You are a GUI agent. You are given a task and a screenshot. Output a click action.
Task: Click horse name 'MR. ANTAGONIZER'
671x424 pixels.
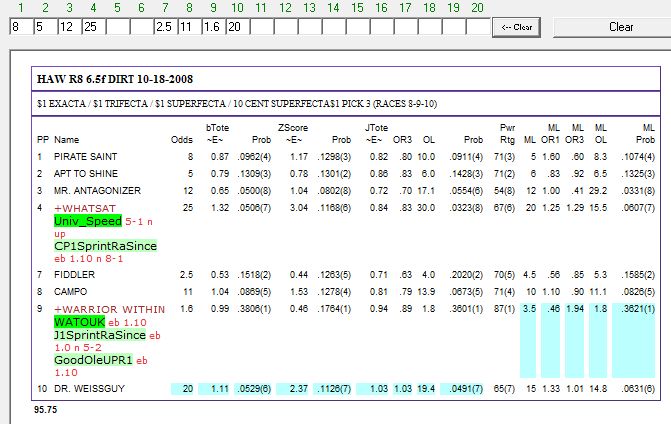click(x=97, y=191)
